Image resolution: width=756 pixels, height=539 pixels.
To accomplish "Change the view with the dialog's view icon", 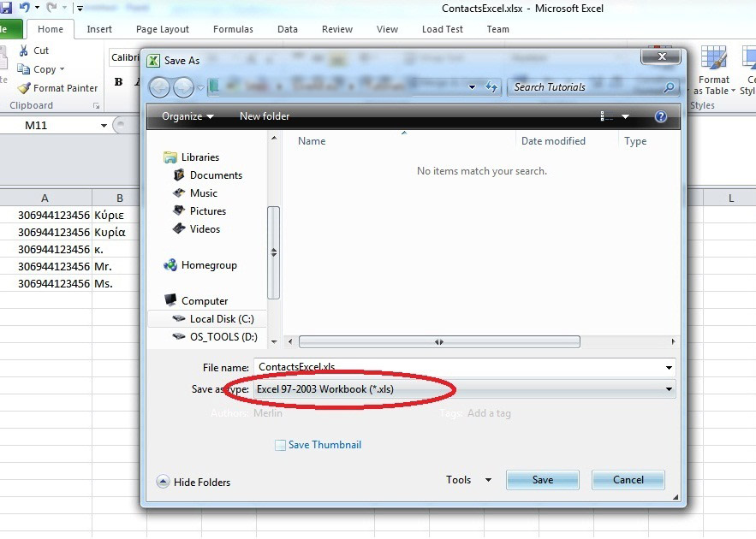I will coord(606,116).
